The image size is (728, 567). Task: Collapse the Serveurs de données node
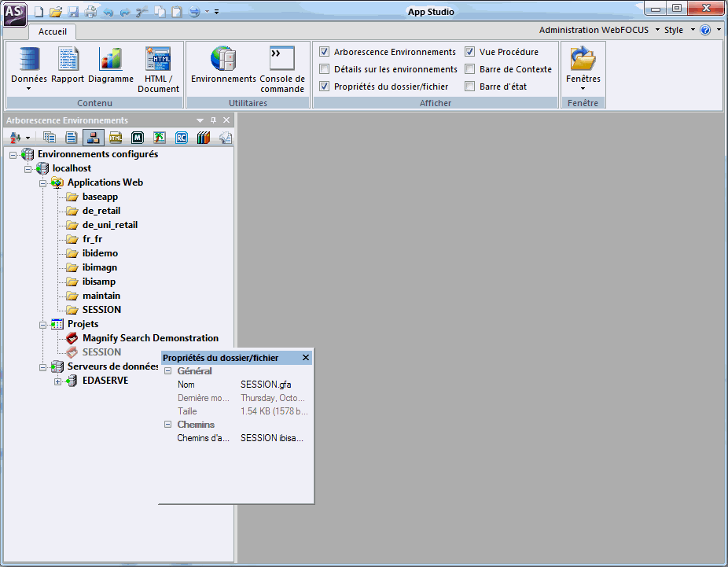[42, 367]
